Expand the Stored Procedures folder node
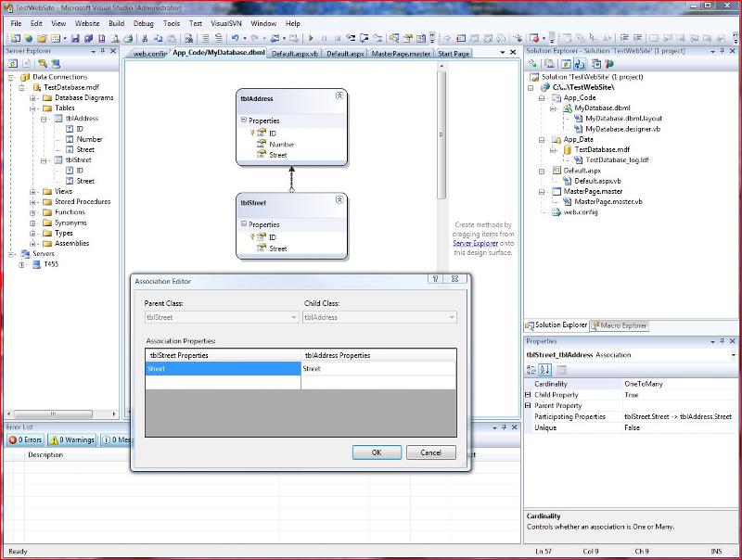742x560 pixels. tap(32, 202)
